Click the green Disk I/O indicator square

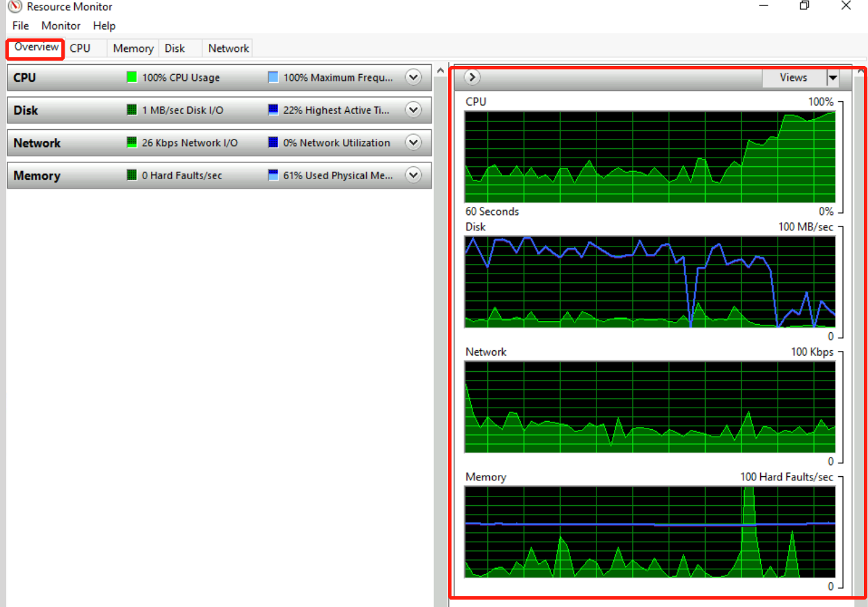point(132,110)
